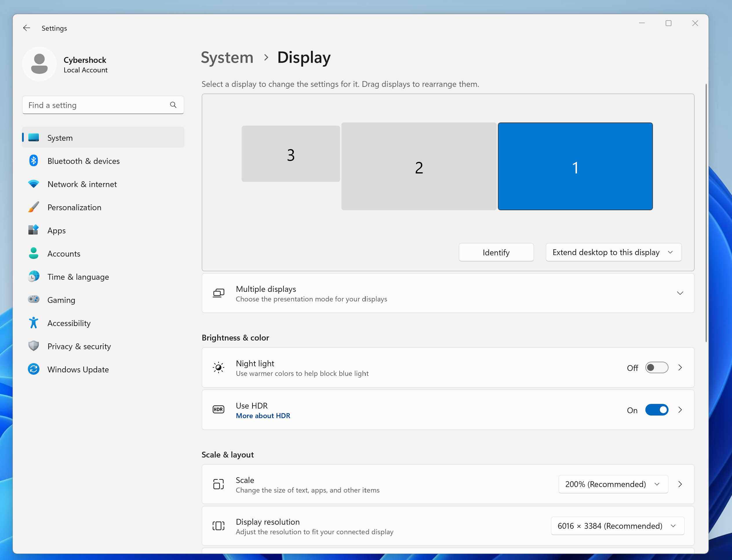The image size is (732, 560).
Task: Click the Night light sun icon
Action: 218,368
